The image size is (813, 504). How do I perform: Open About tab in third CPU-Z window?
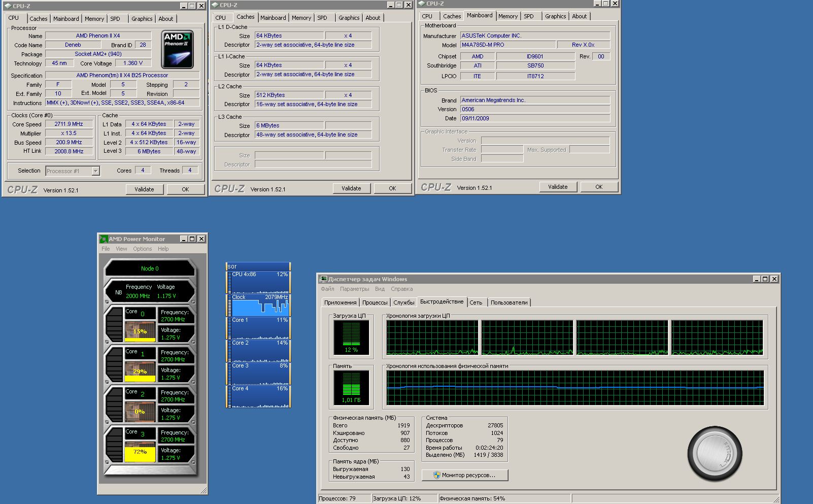click(x=580, y=16)
